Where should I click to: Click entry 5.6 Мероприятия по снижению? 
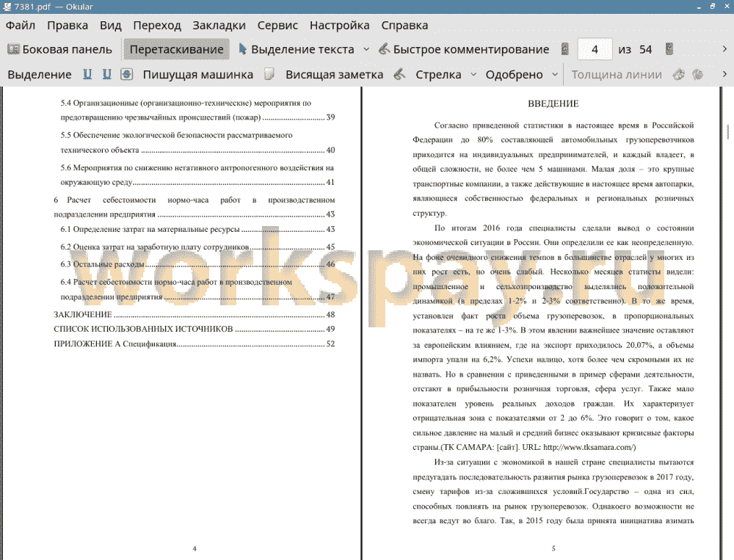tap(197, 175)
